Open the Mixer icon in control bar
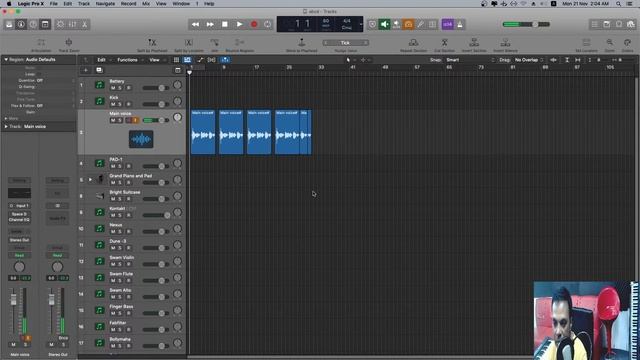Screen dimensions: 640x360 pos(72,24)
